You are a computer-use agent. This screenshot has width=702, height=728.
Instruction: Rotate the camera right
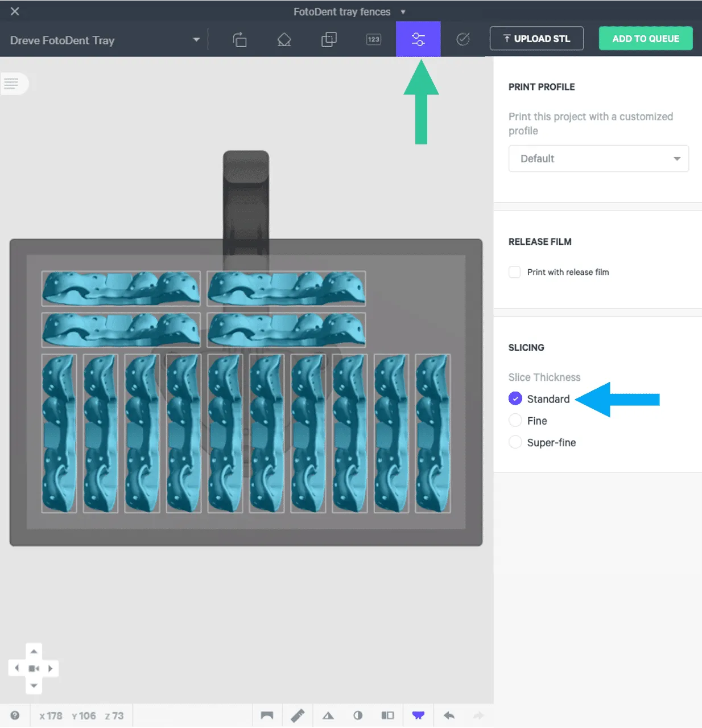click(x=51, y=668)
